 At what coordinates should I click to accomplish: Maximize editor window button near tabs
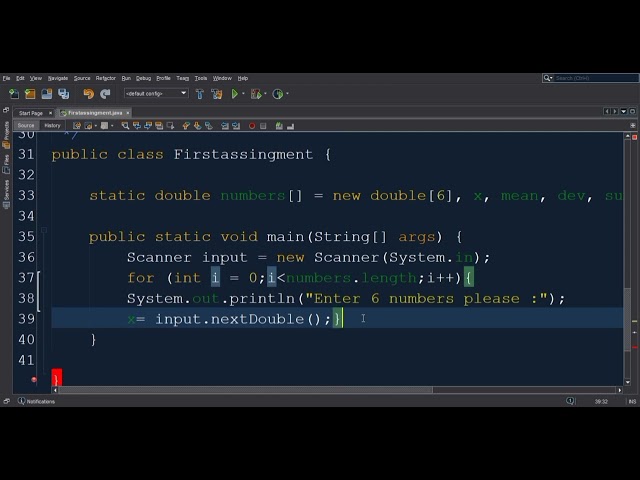tap(632, 111)
